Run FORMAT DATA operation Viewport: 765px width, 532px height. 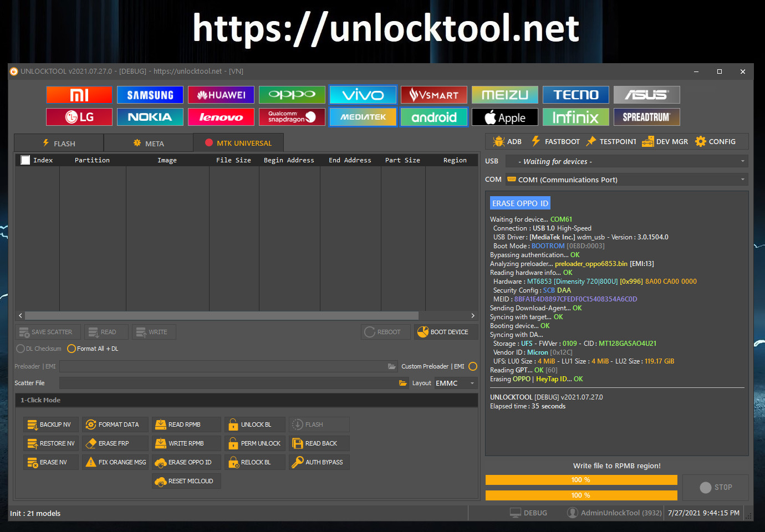[115, 424]
